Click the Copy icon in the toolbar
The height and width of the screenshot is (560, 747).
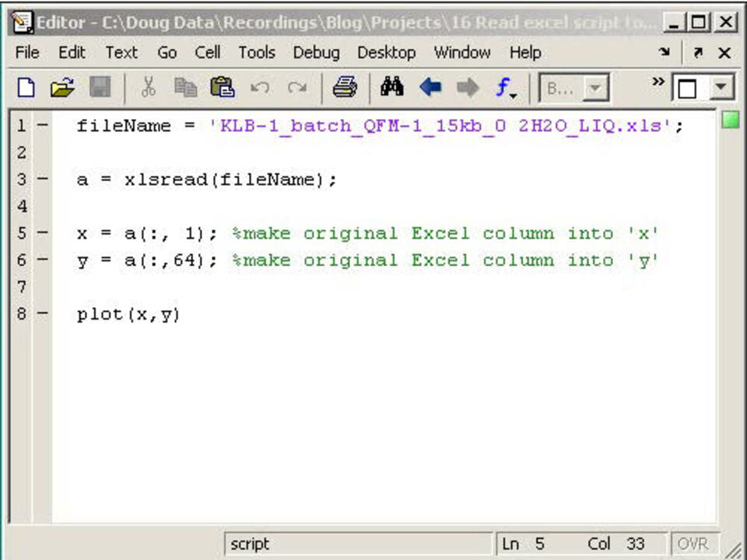pos(185,88)
